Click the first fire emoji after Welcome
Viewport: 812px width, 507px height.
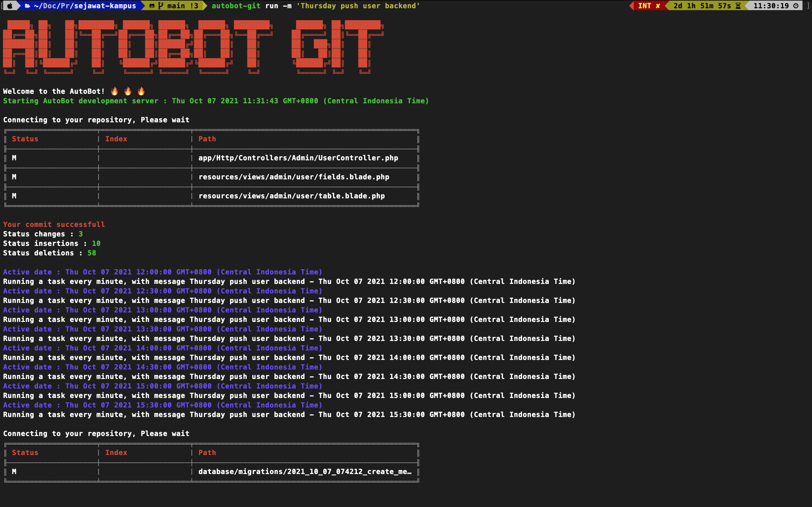click(115, 91)
